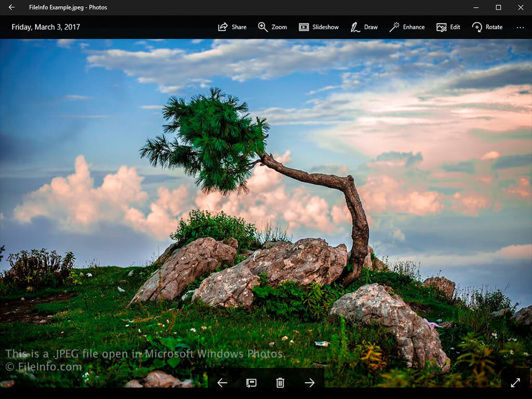Maximize the Photos window
This screenshot has width=532, height=399.
tap(498, 7)
